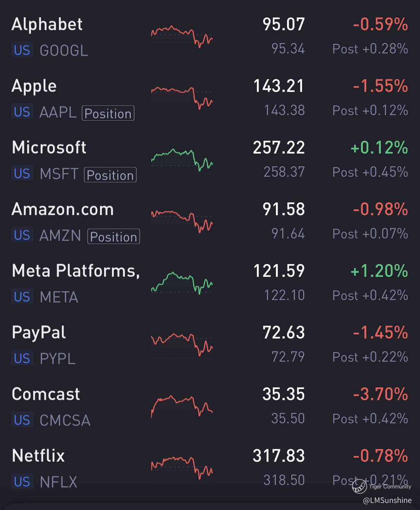Tap the Microsoft mini price chart
The image size is (420, 510).
(x=182, y=160)
